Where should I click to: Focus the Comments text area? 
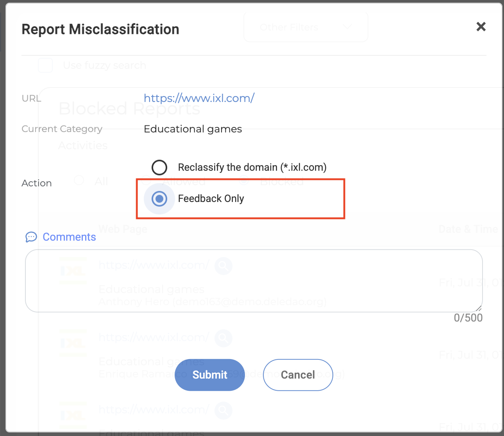click(x=254, y=281)
